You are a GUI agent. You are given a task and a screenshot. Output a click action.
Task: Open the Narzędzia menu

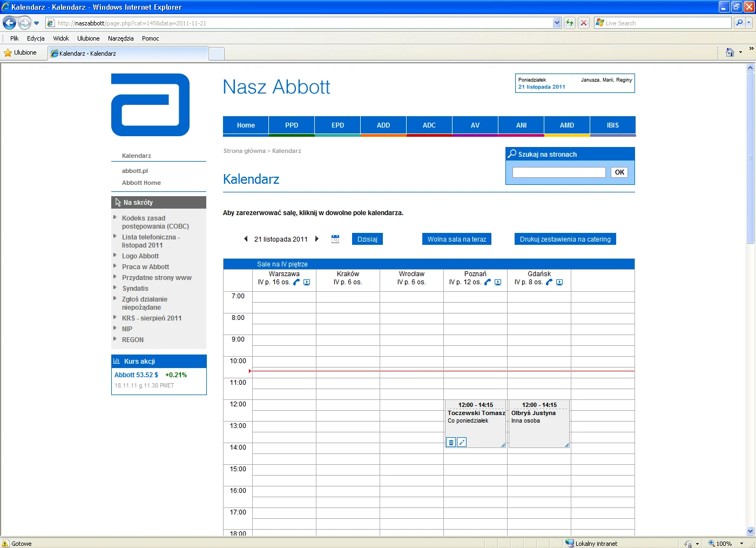(120, 38)
